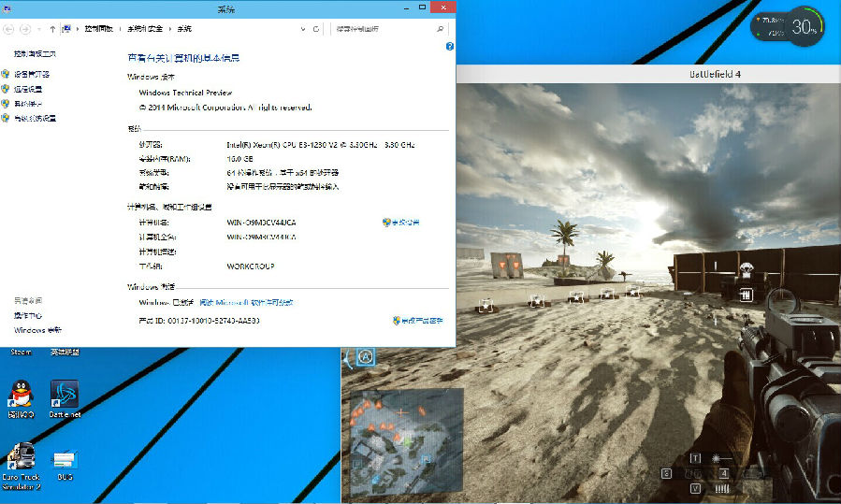Refresh the System window address bar
Image resolution: width=841 pixels, height=504 pixels.
pos(316,29)
